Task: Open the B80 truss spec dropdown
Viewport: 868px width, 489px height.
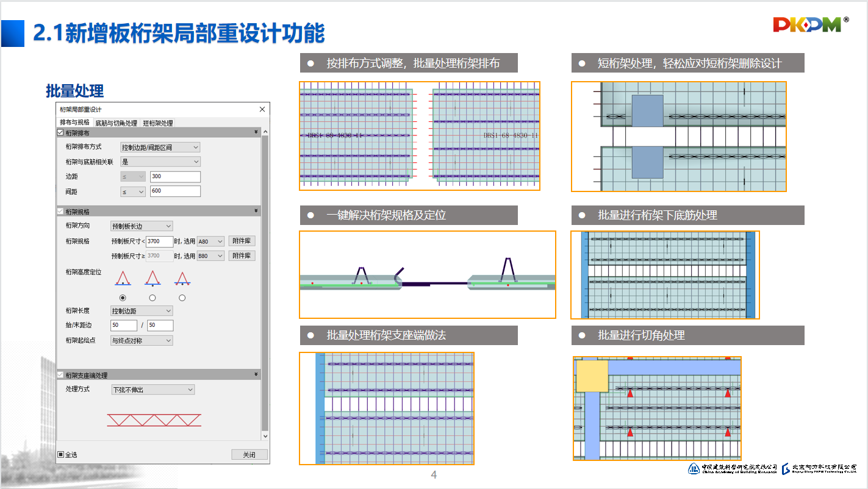Action: click(x=210, y=256)
